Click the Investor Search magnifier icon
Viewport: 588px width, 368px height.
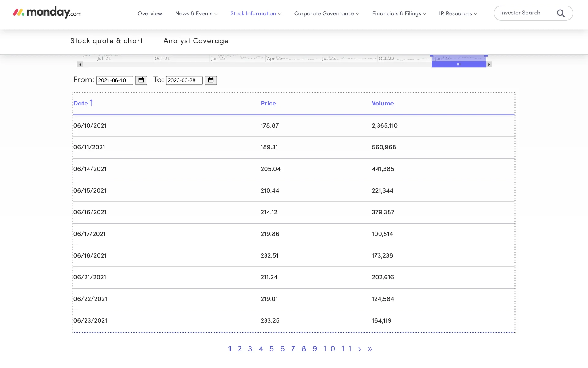561,13
